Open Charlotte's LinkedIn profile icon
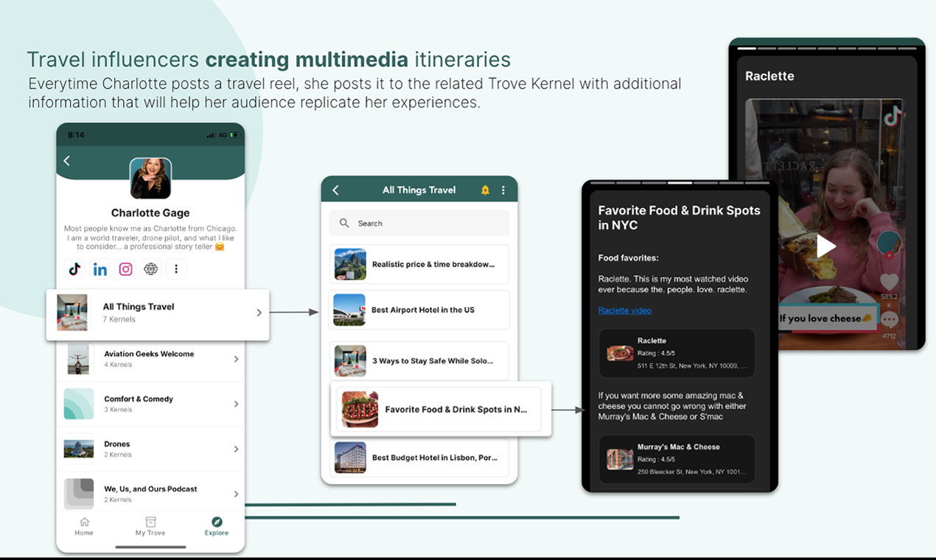The width and height of the screenshot is (936, 560). pyautogui.click(x=100, y=269)
